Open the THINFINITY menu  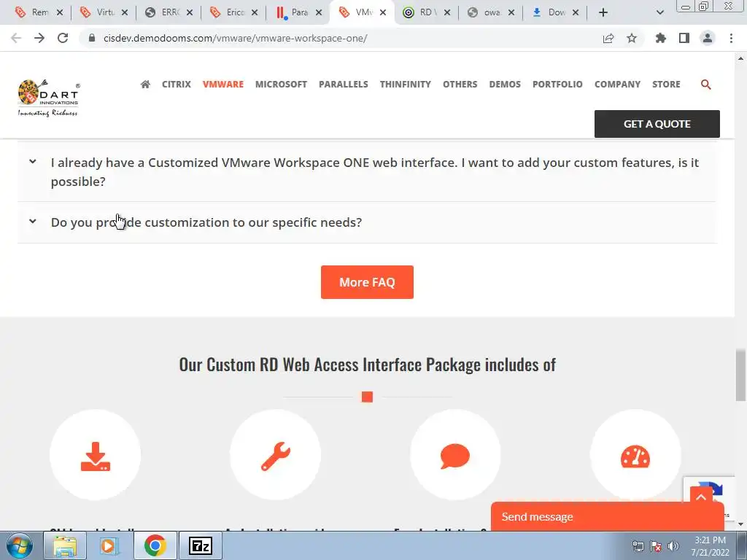[406, 85]
